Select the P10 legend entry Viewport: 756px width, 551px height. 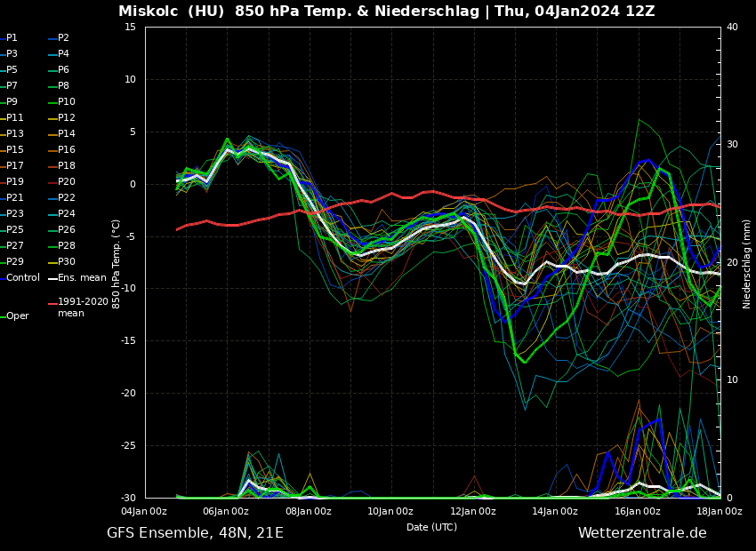66,102
